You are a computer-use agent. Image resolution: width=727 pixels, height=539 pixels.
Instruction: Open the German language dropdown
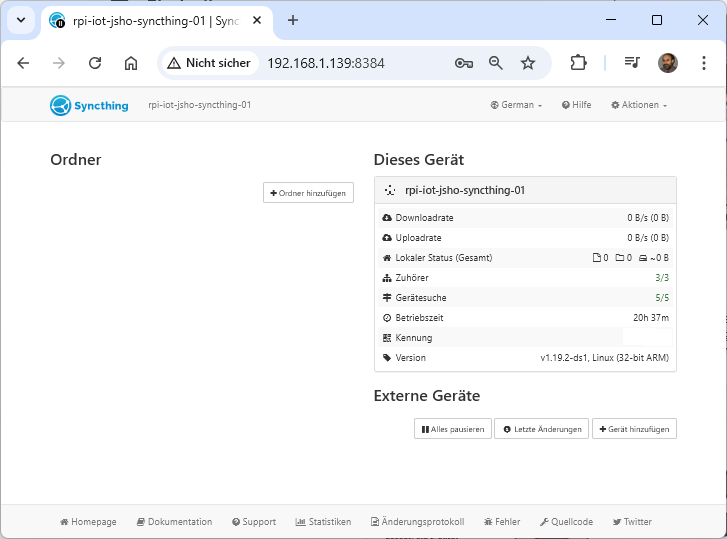click(516, 105)
